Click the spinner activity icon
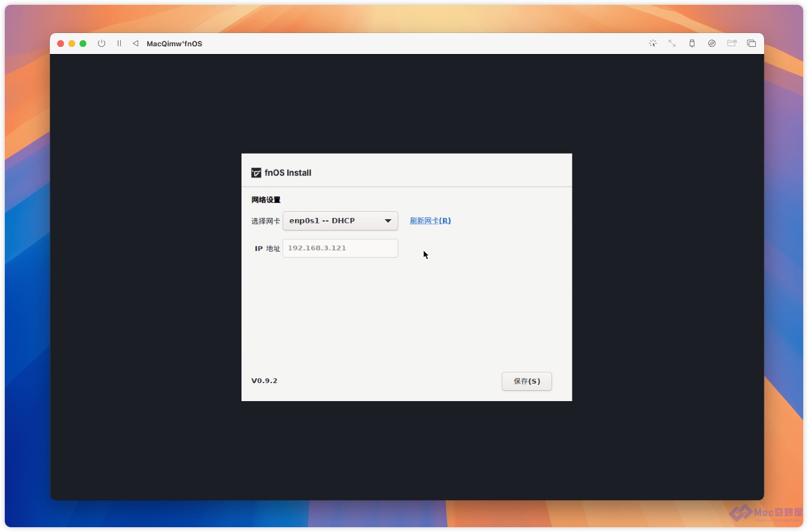The height and width of the screenshot is (532, 808). tap(653, 43)
